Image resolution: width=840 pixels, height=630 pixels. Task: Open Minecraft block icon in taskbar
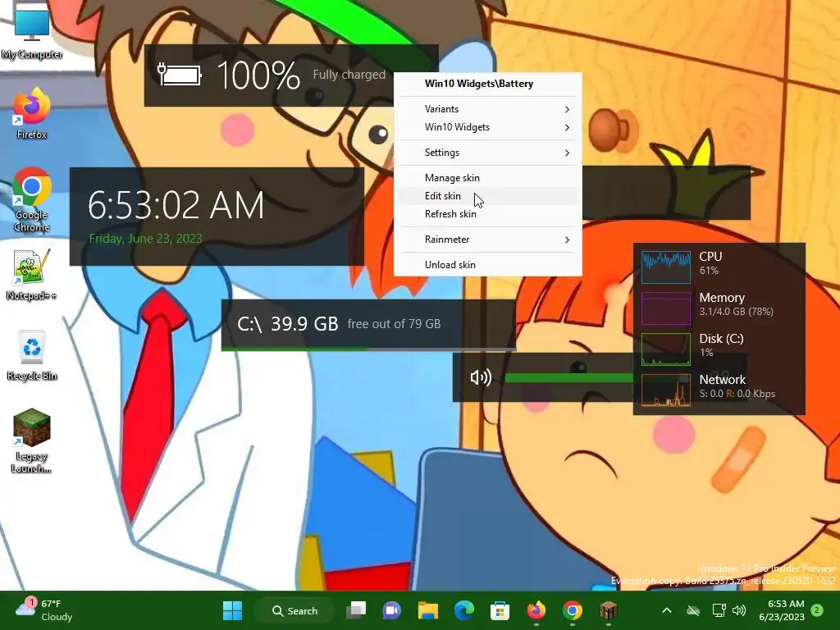(609, 610)
